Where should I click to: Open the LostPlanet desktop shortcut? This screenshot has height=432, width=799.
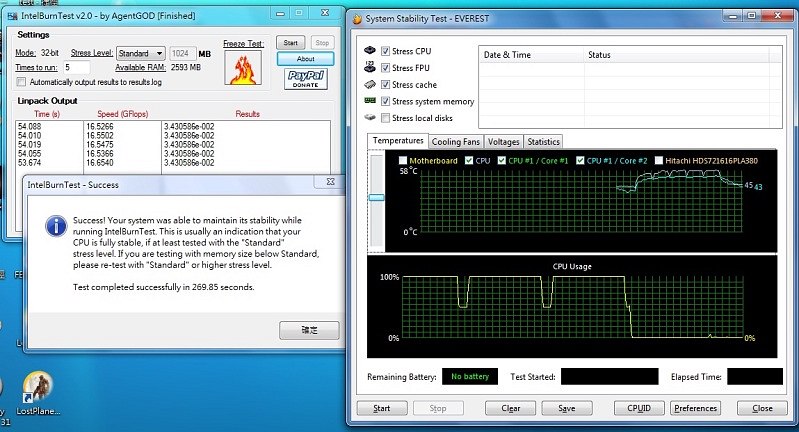(38, 393)
